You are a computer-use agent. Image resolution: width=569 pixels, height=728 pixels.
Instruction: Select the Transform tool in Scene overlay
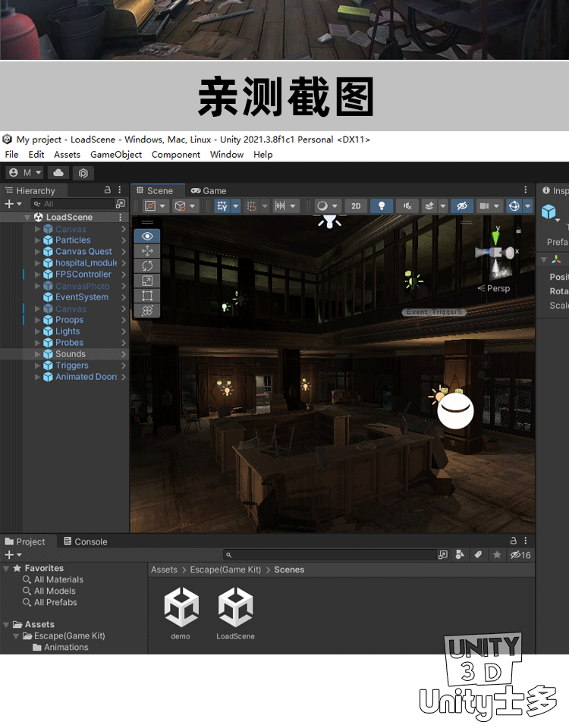pyautogui.click(x=147, y=310)
